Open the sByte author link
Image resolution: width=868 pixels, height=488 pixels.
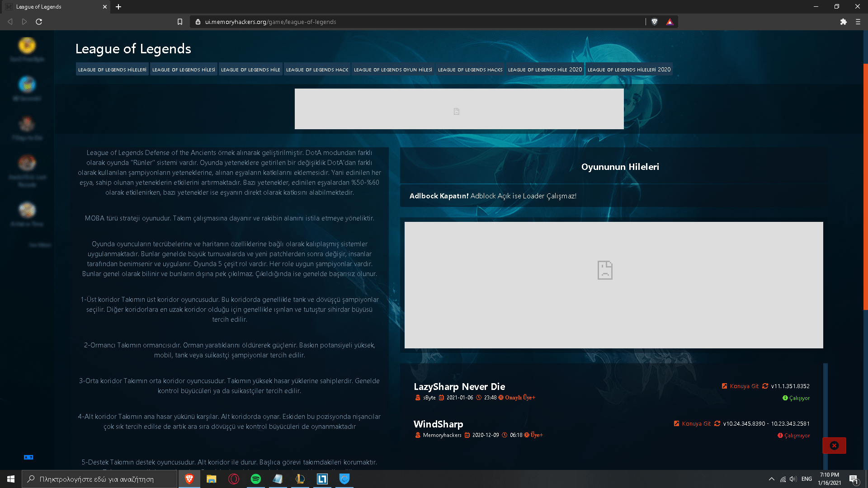click(x=429, y=398)
